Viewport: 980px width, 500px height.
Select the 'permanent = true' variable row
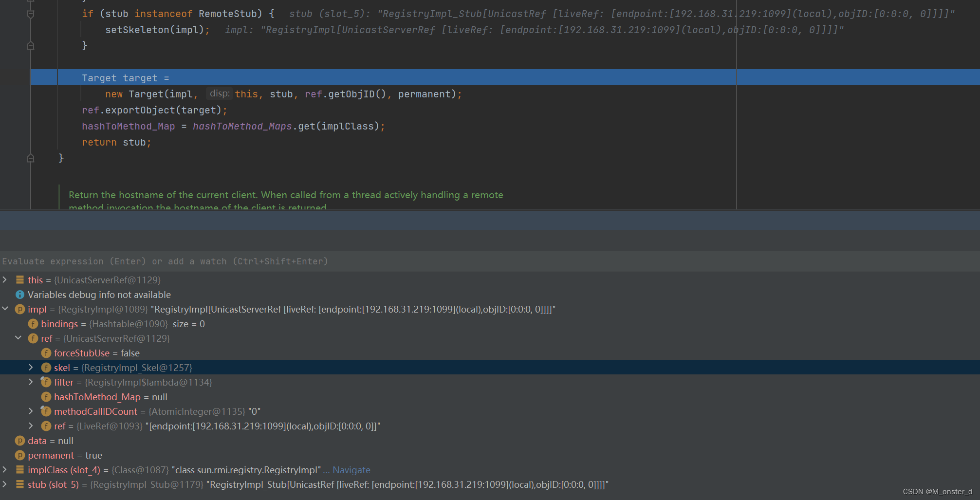click(490, 455)
